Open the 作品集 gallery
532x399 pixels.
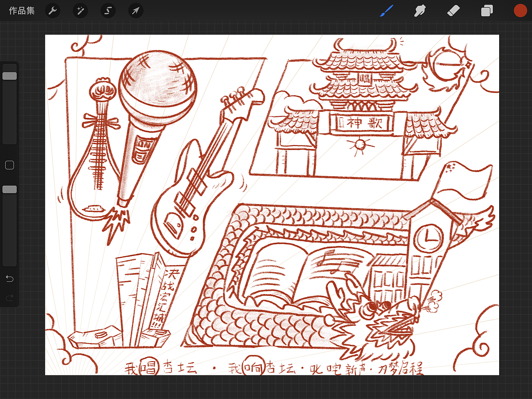(22, 11)
